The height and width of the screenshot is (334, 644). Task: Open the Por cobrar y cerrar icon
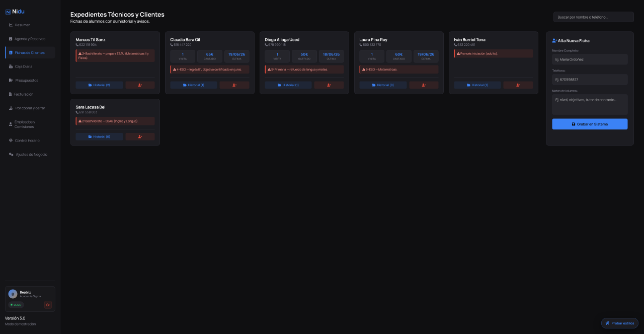tap(11, 108)
